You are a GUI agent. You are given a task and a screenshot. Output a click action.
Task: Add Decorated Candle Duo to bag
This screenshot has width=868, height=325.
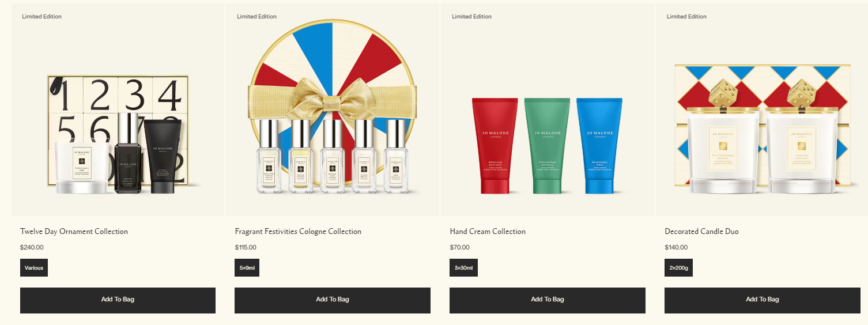[763, 300]
